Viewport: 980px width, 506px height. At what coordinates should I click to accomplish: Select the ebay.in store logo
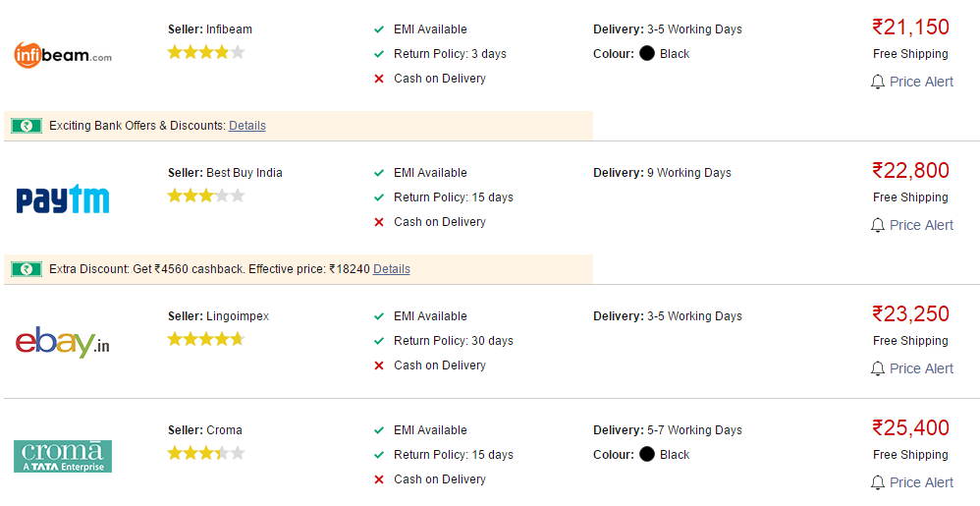[63, 342]
